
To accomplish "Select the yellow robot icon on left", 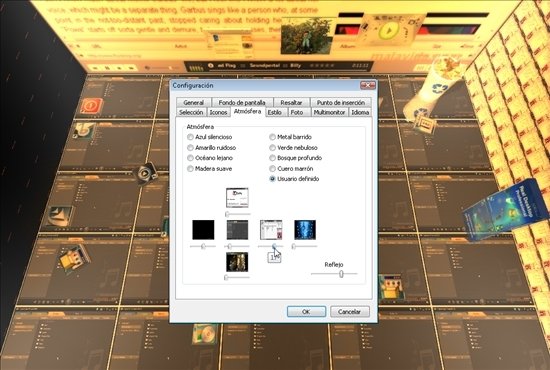I will [x=74, y=258].
